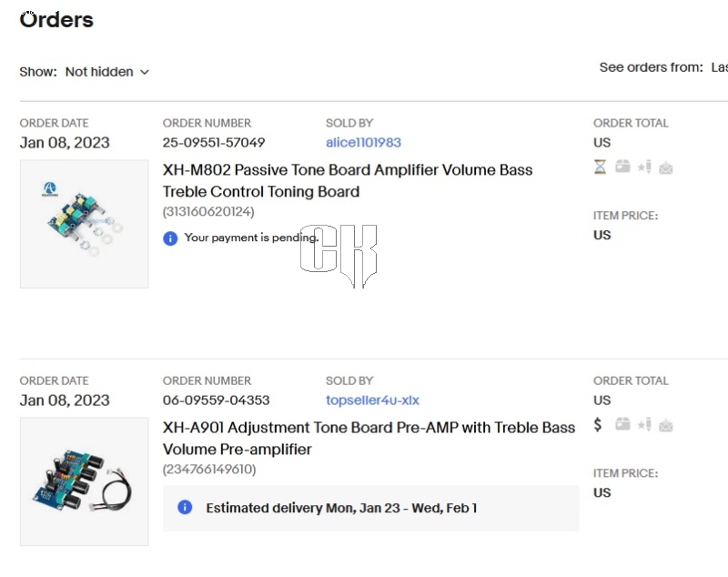Click the XH-M802 tone board thumbnail

84,224
